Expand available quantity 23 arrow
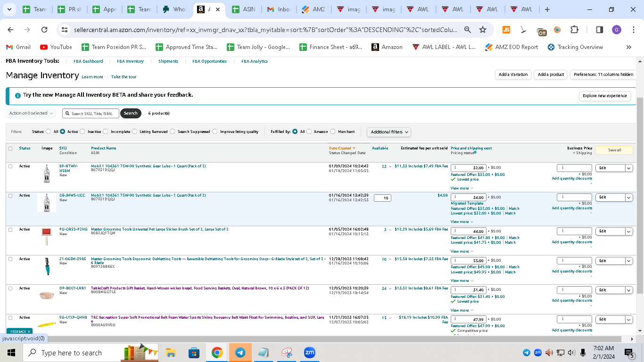Image resolution: width=644 pixels, height=362 pixels. tap(390, 167)
